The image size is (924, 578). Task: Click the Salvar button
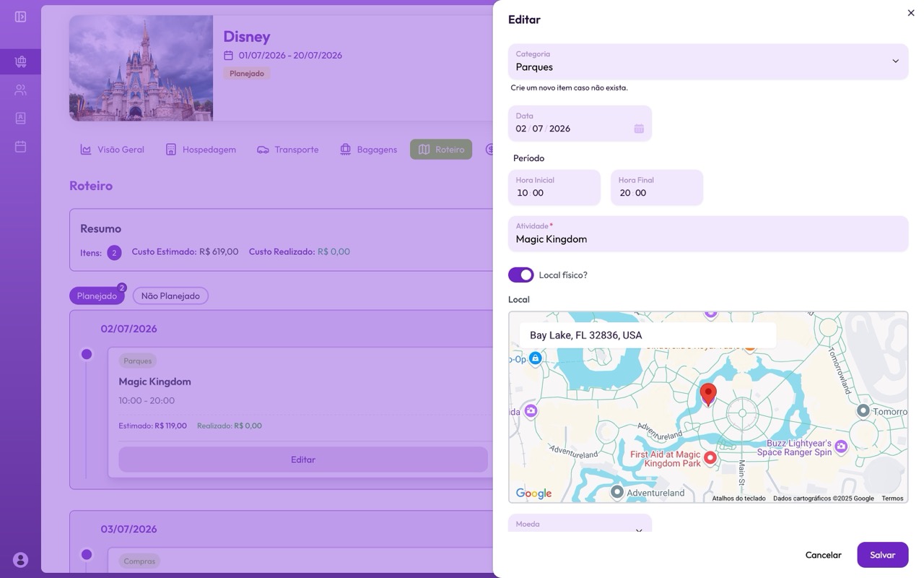[882, 555]
